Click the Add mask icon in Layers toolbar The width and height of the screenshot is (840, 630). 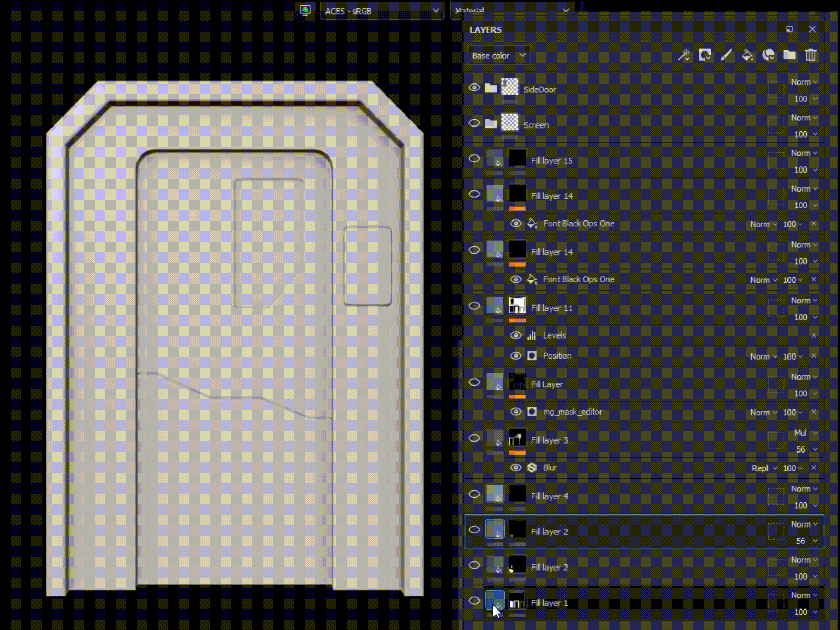(705, 55)
